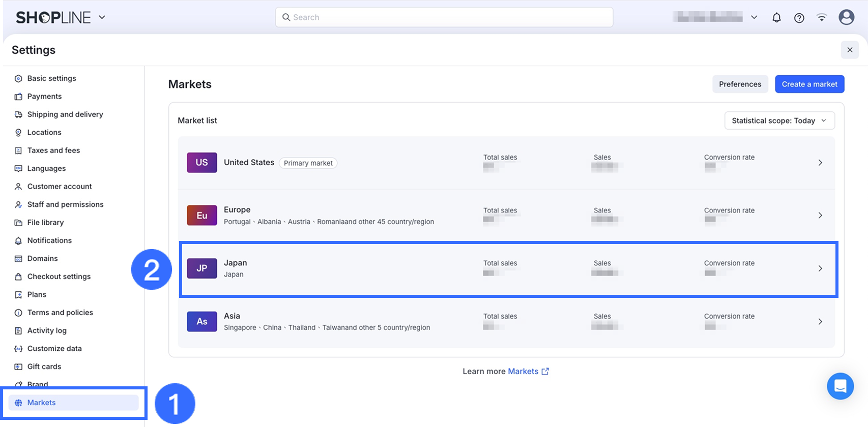The height and width of the screenshot is (427, 868).
Task: Open market Preferences button
Action: click(x=740, y=84)
